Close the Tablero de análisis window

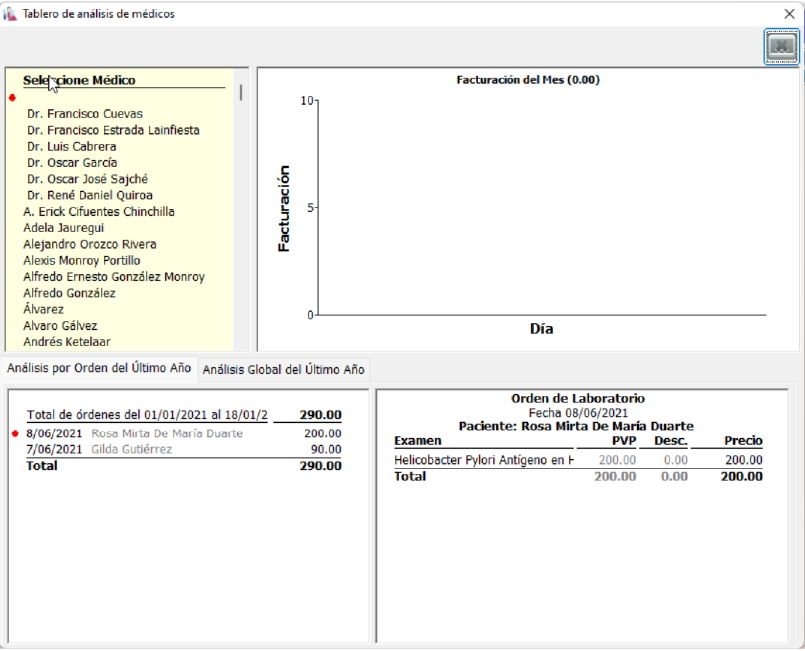coord(789,13)
